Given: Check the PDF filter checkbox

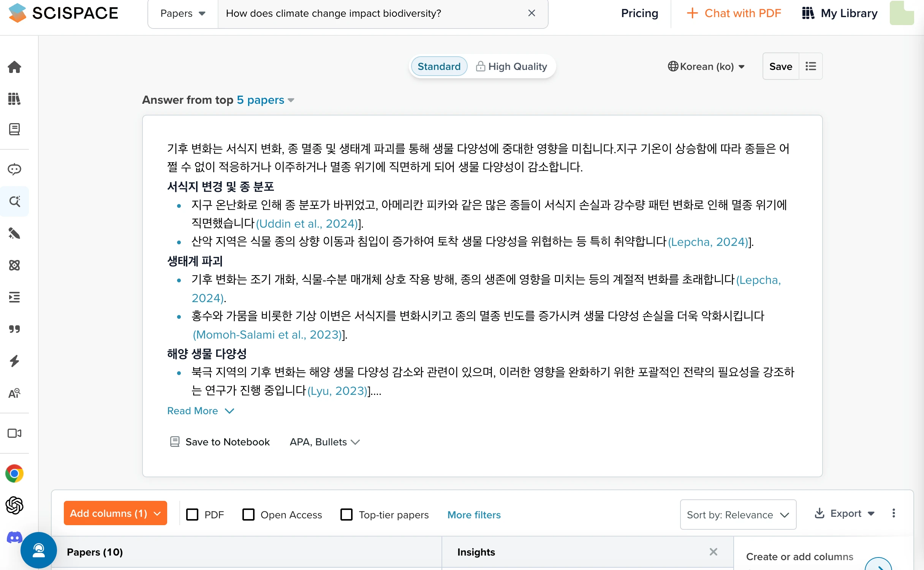Looking at the screenshot, I should (192, 515).
